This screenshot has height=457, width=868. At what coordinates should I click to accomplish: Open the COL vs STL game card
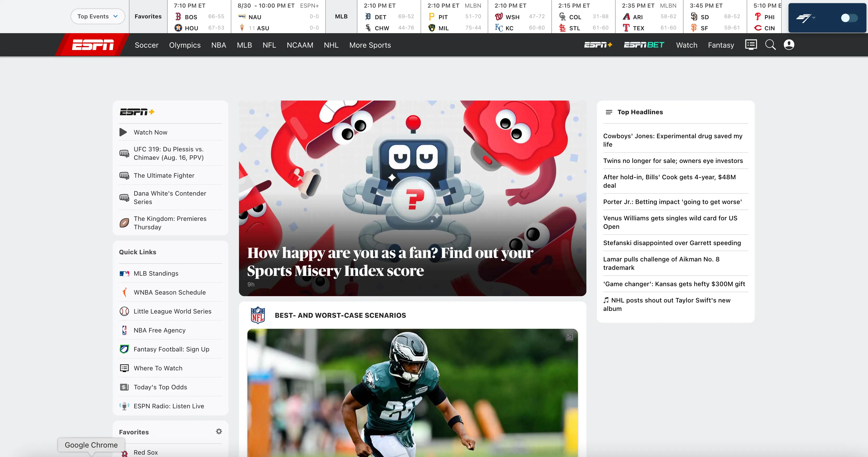583,17
